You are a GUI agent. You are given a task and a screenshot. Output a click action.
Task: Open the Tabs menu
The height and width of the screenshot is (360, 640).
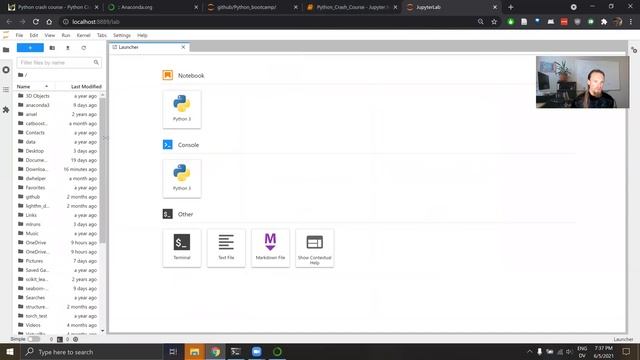pos(102,36)
